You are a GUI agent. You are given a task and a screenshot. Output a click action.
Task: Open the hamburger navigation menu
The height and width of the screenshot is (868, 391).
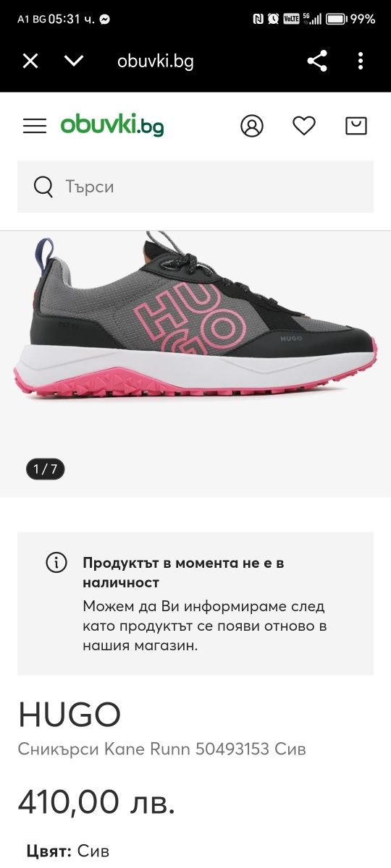[x=35, y=126]
